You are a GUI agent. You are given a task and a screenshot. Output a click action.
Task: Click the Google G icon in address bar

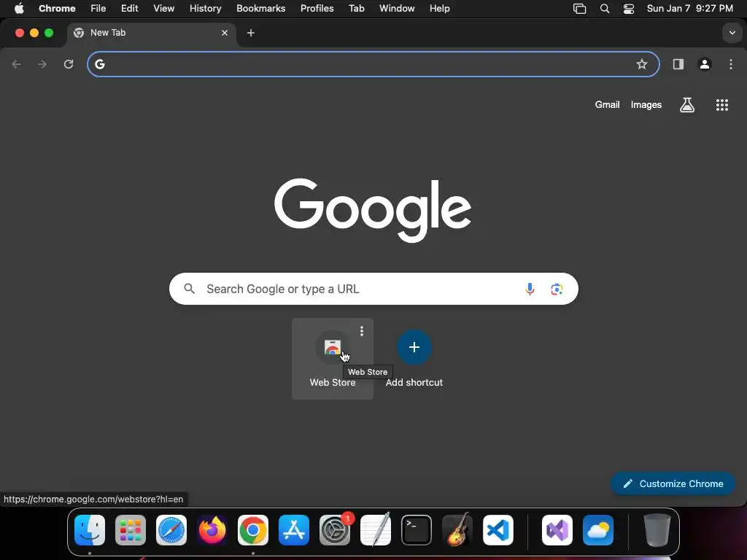(x=99, y=64)
